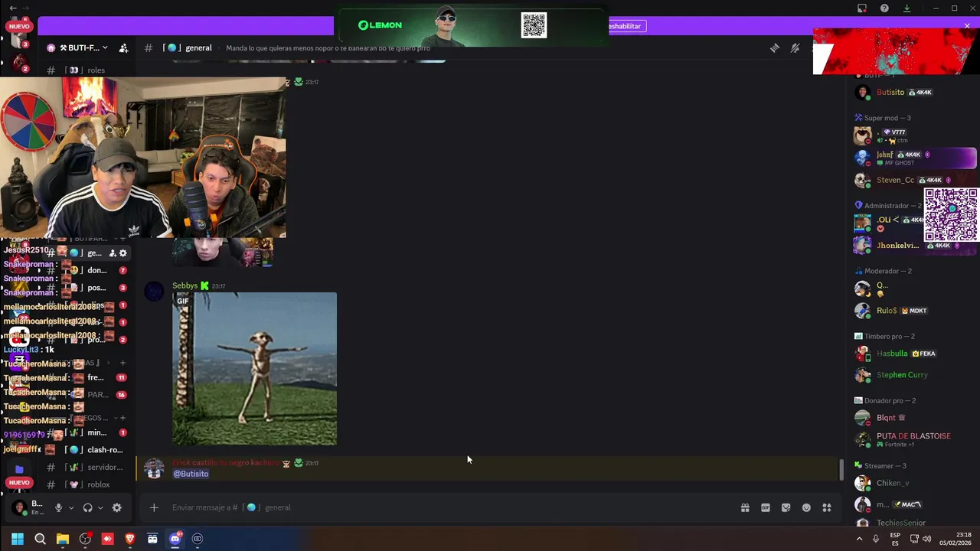
Task: Toggle microphone mute in user panel
Action: click(x=58, y=507)
